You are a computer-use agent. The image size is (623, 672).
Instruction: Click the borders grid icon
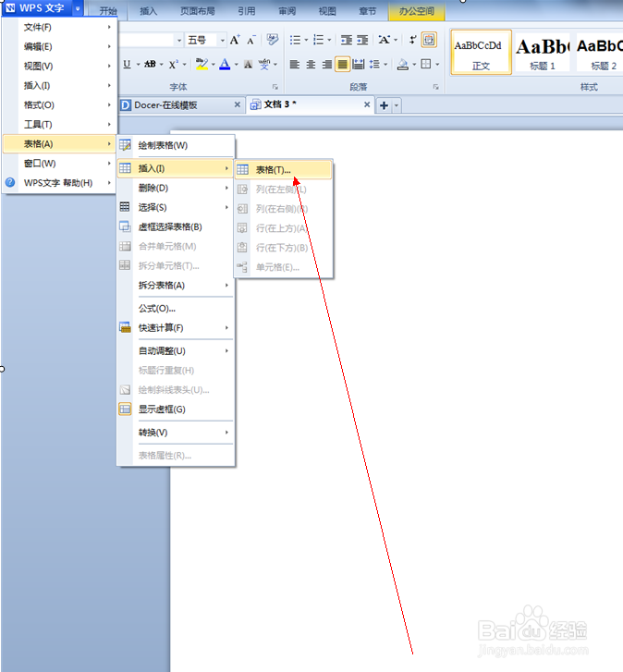[426, 65]
